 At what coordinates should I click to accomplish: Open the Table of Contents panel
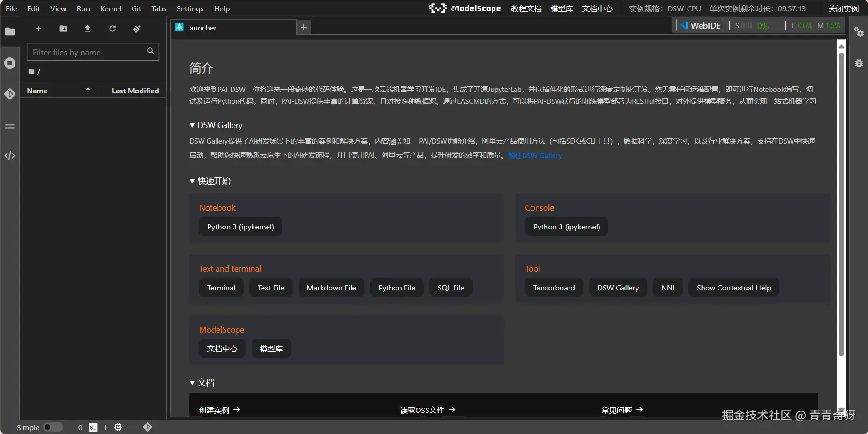click(x=10, y=125)
